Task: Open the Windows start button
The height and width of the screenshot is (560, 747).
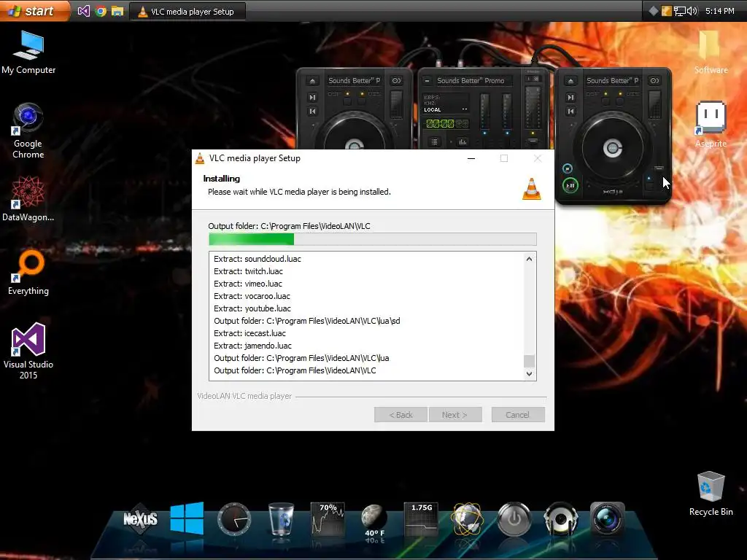Action: [x=34, y=10]
